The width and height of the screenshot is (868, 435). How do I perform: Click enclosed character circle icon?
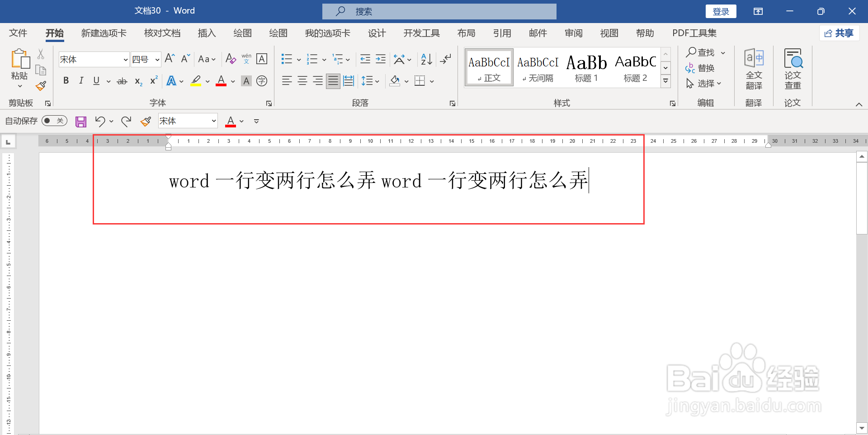click(x=262, y=81)
